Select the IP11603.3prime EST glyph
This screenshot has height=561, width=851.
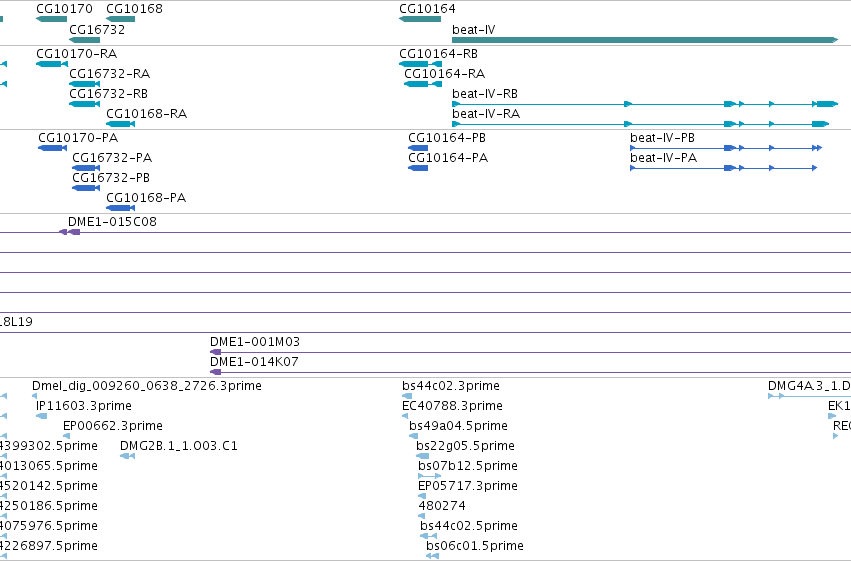(42, 416)
